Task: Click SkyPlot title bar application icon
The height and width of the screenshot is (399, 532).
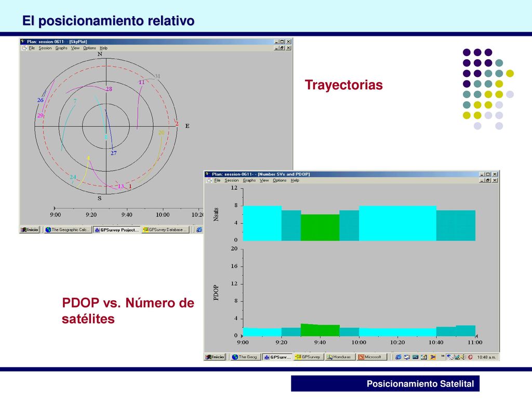Action: click(23, 42)
